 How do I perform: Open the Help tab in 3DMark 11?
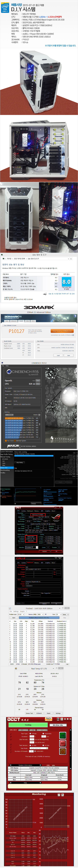(27, 321)
